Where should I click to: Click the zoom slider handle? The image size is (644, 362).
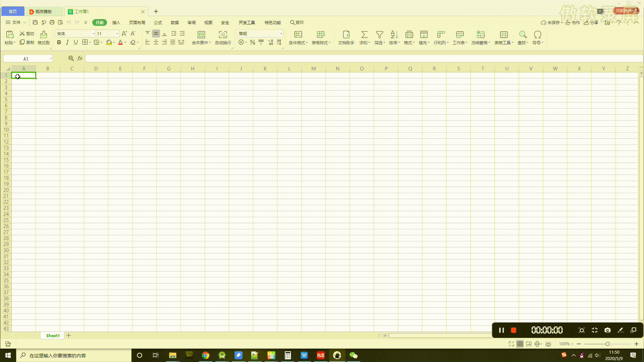607,344
